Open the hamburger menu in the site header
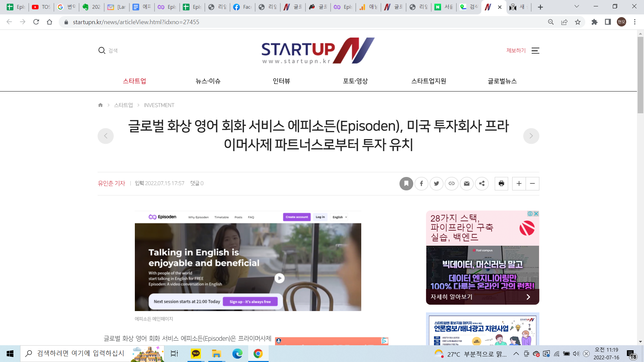The image size is (644, 362). click(535, 51)
